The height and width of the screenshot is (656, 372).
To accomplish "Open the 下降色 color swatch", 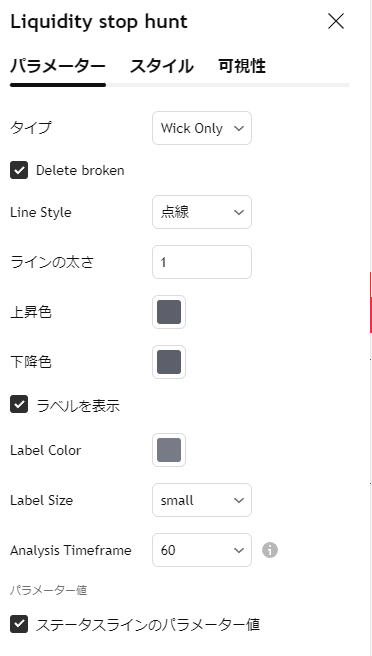I will pyautogui.click(x=169, y=362).
